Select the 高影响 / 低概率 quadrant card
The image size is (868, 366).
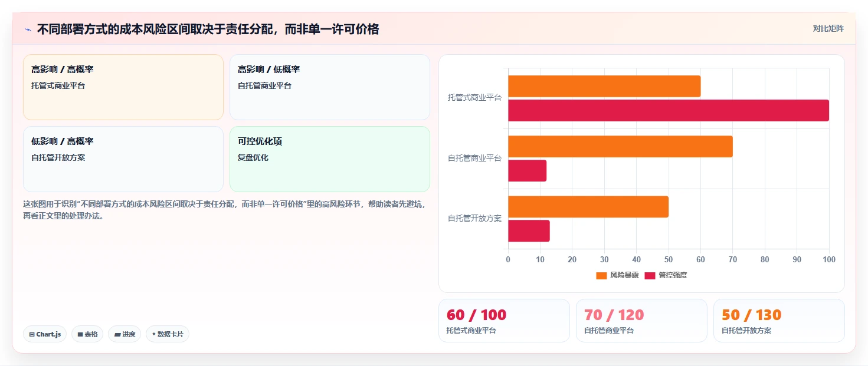pyautogui.click(x=330, y=87)
